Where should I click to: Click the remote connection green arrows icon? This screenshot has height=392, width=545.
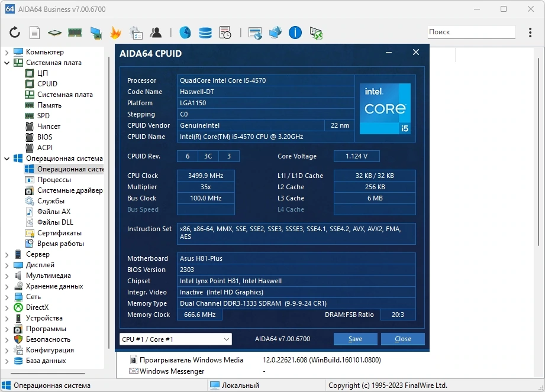tap(316, 33)
